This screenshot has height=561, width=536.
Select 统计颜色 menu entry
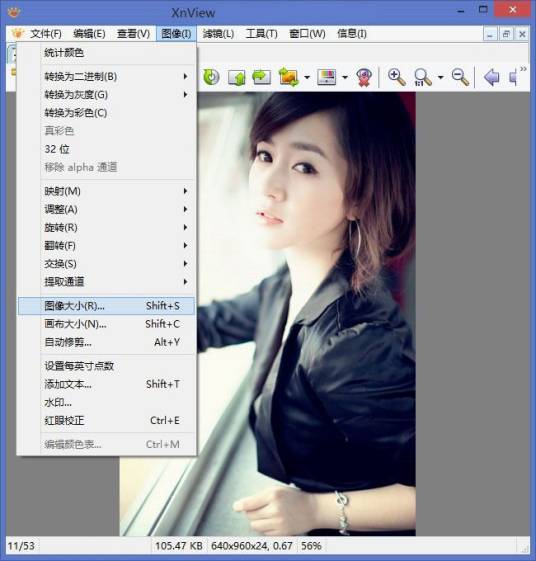click(x=106, y=53)
